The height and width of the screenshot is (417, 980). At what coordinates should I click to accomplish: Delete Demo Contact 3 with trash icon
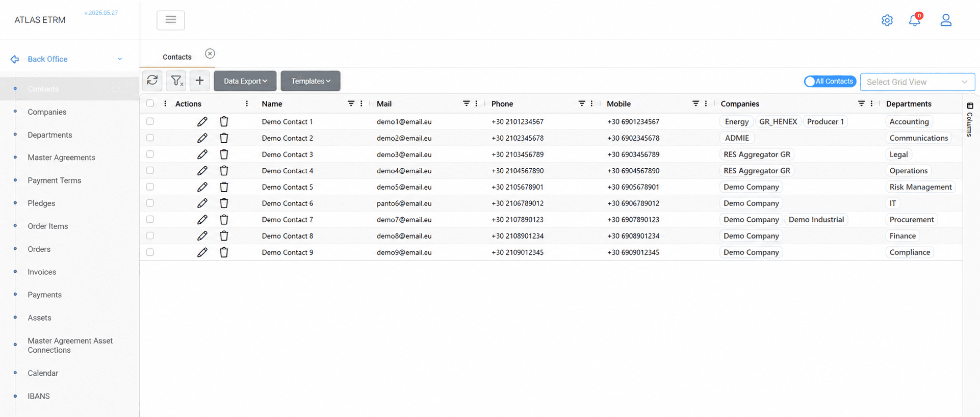[224, 154]
